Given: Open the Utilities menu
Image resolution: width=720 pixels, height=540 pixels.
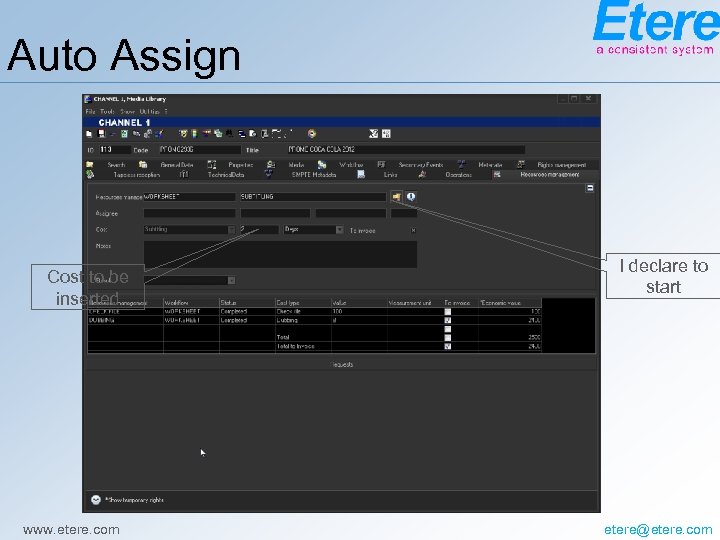Looking at the screenshot, I should 150,112.
